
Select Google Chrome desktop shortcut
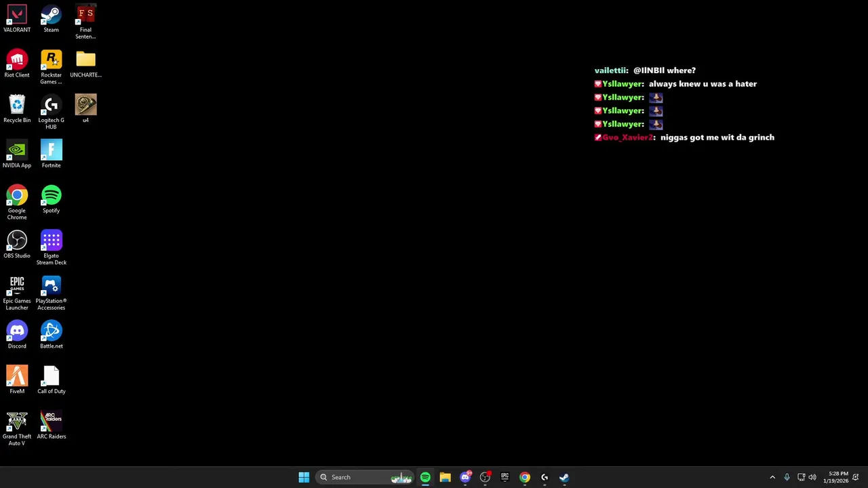(x=17, y=203)
